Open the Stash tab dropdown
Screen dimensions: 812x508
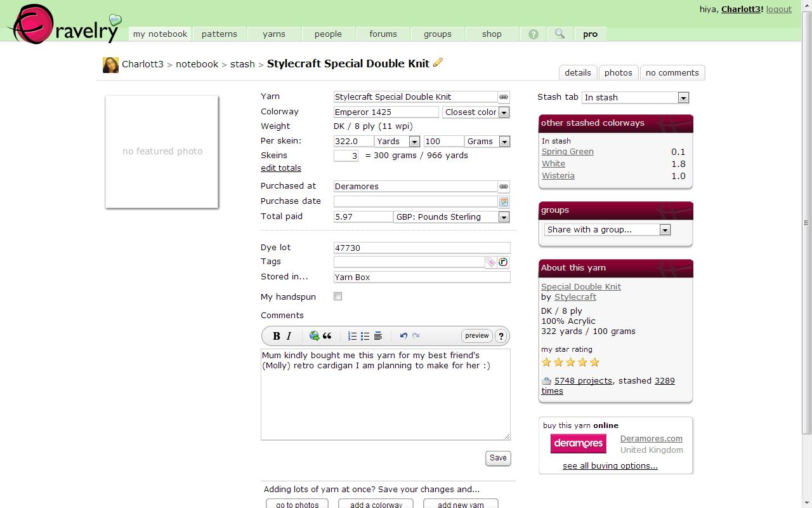point(635,98)
